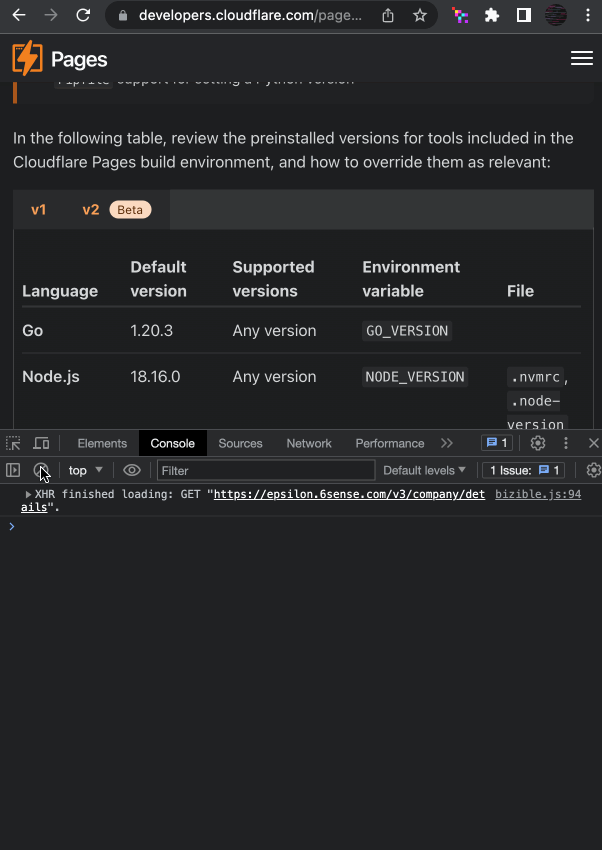602x850 pixels.
Task: Open the top frame context dropdown
Action: tap(84, 470)
